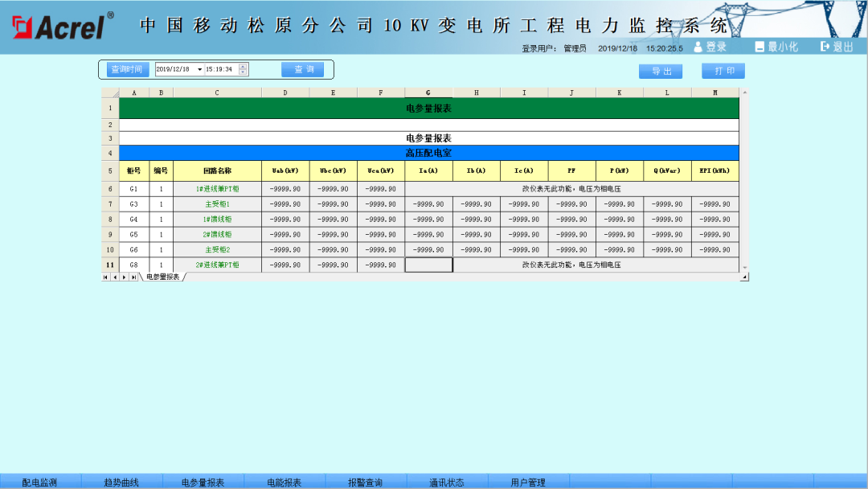The width and height of the screenshot is (868, 489).
Task: Select the 电参量报表 sheet tab
Action: 163,279
